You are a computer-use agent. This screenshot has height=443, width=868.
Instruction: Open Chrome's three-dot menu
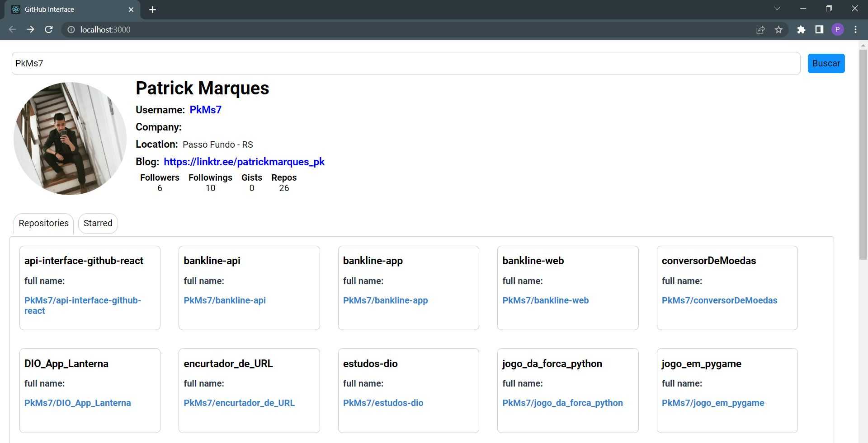point(855,29)
